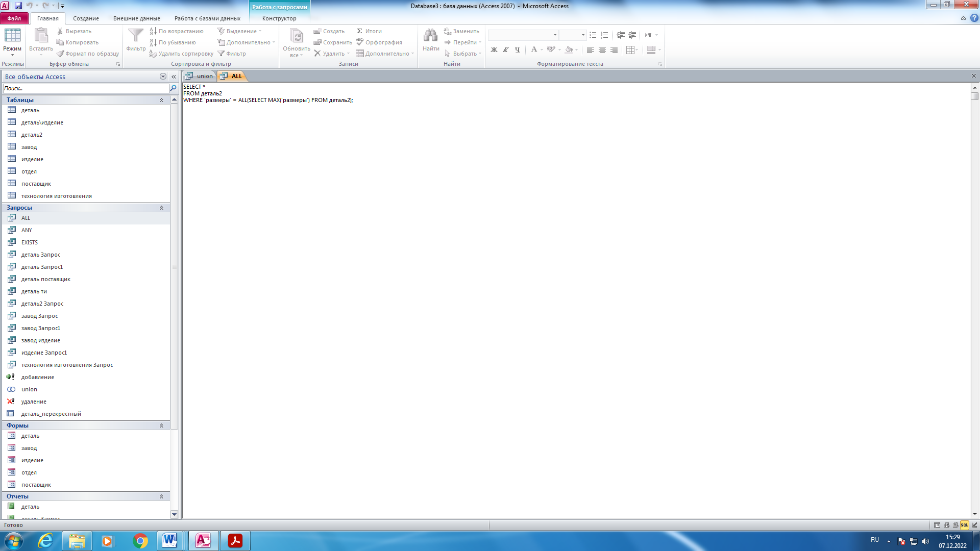Click Создать new record

point(329,31)
